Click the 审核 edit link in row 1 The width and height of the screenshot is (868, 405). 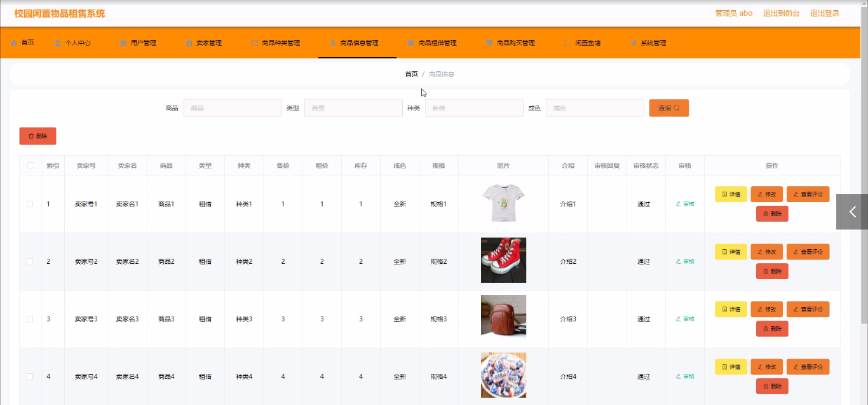click(x=684, y=204)
